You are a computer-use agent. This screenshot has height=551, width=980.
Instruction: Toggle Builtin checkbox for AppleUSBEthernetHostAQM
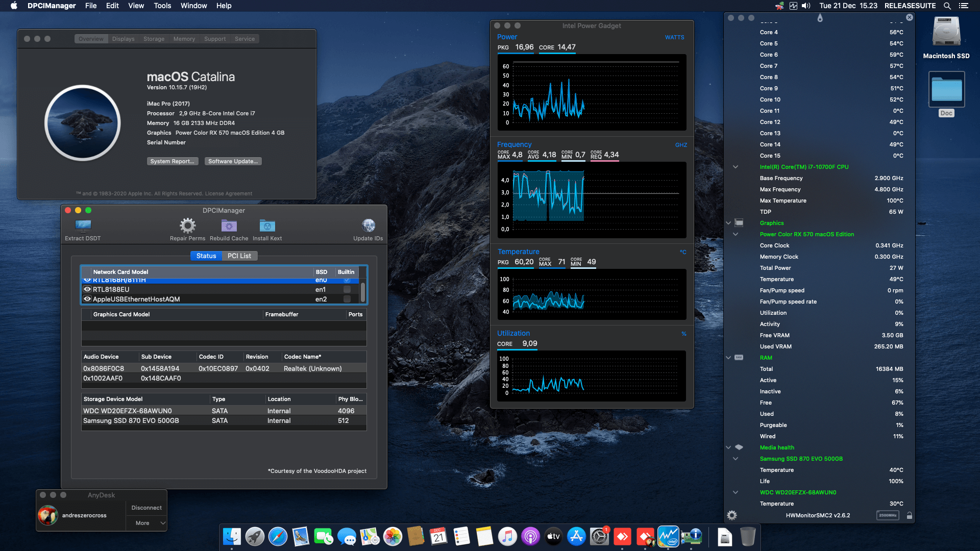(347, 299)
